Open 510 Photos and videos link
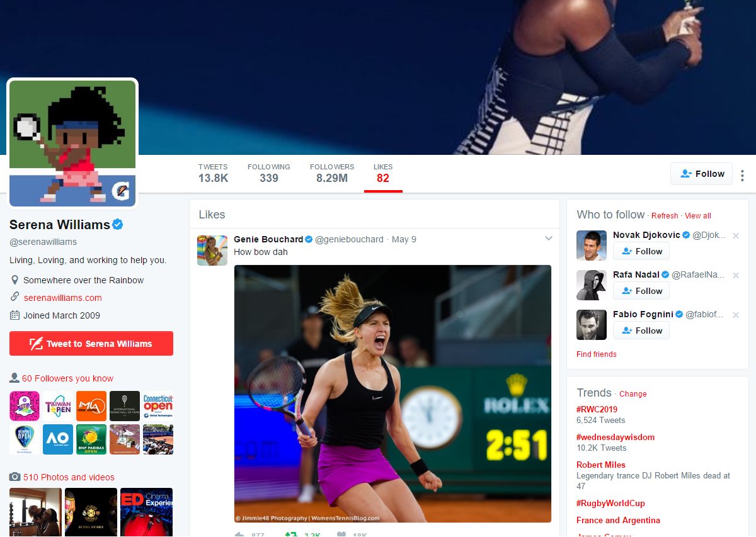The height and width of the screenshot is (537, 756). 69,477
